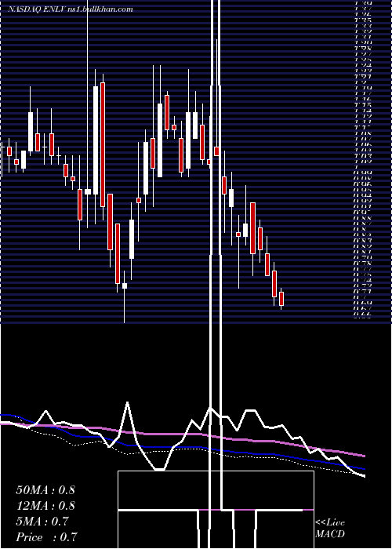Select the 12MA : 0.8 legend value
Image resolution: width=392 pixels, height=549 pixels.
click(x=45, y=506)
